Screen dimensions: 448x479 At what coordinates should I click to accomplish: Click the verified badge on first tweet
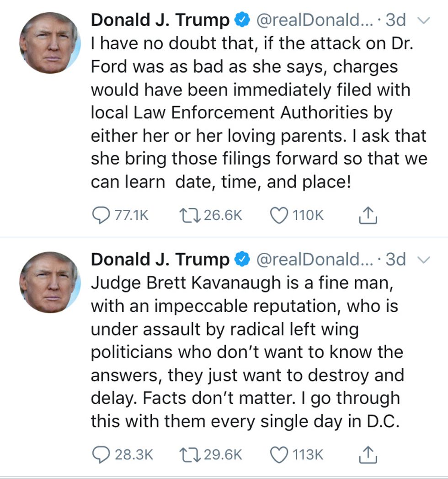pos(242,20)
